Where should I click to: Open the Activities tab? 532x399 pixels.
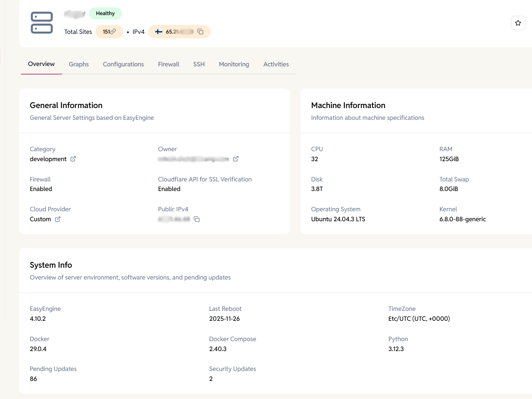tap(276, 64)
